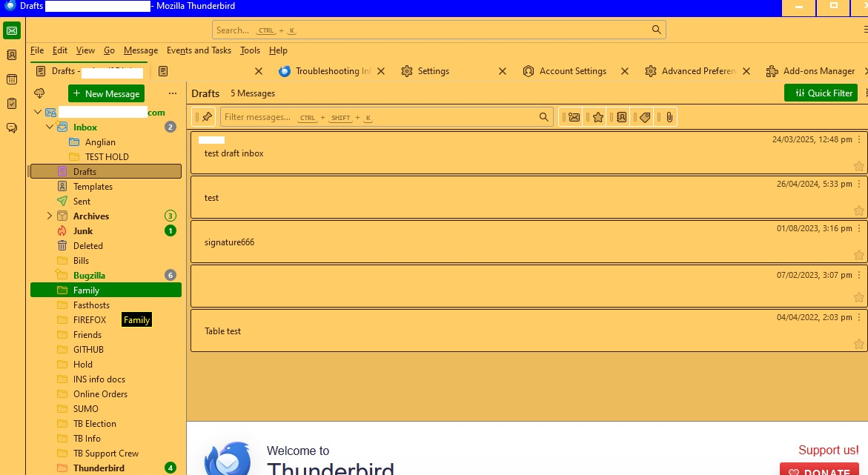Select the Sent folder
Screen dimensions: 868x475
105,202
